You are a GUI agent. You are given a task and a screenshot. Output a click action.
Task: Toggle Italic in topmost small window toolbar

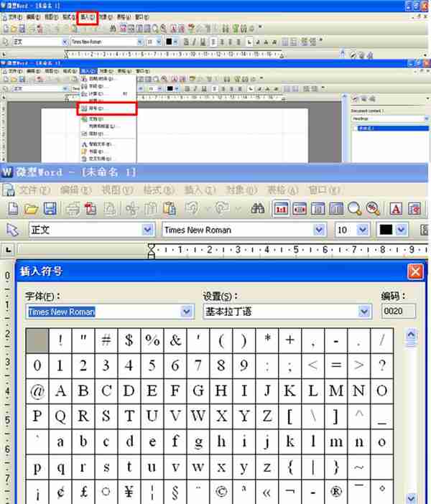(194, 42)
